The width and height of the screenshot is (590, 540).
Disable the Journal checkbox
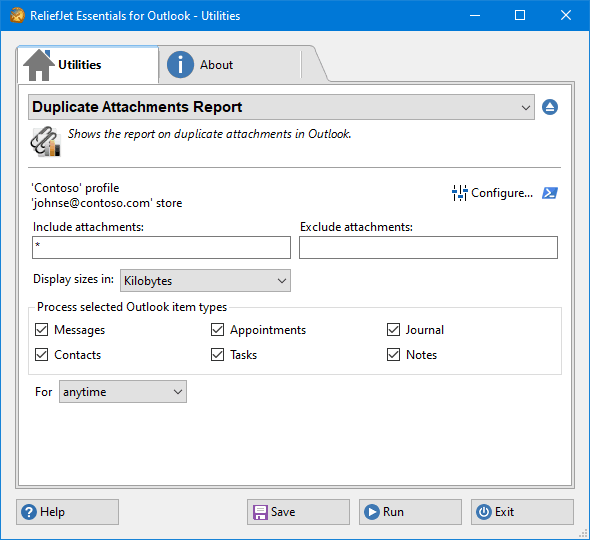[x=394, y=330]
